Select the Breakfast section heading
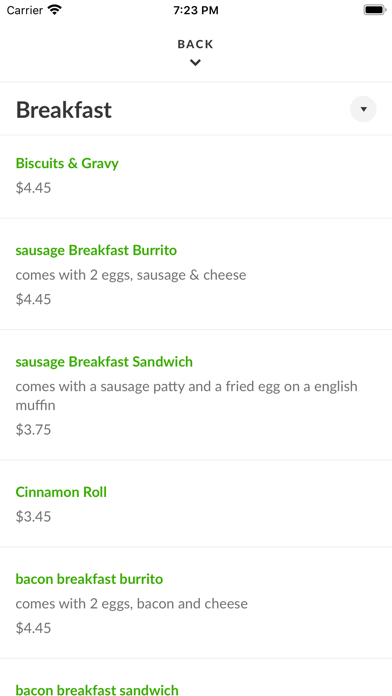Screen dimensions: 392x696 click(x=63, y=110)
